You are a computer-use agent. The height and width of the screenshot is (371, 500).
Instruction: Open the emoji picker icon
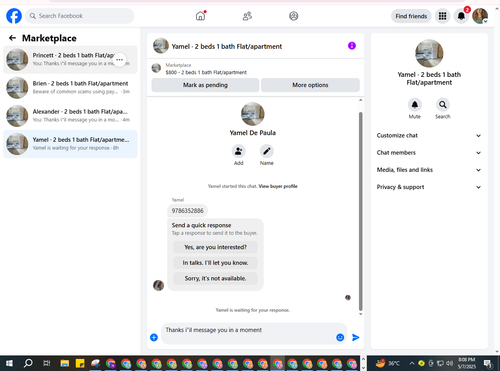click(340, 337)
